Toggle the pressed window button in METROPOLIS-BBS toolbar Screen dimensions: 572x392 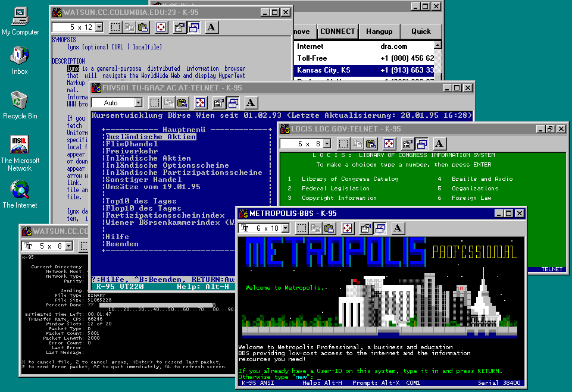[381, 228]
